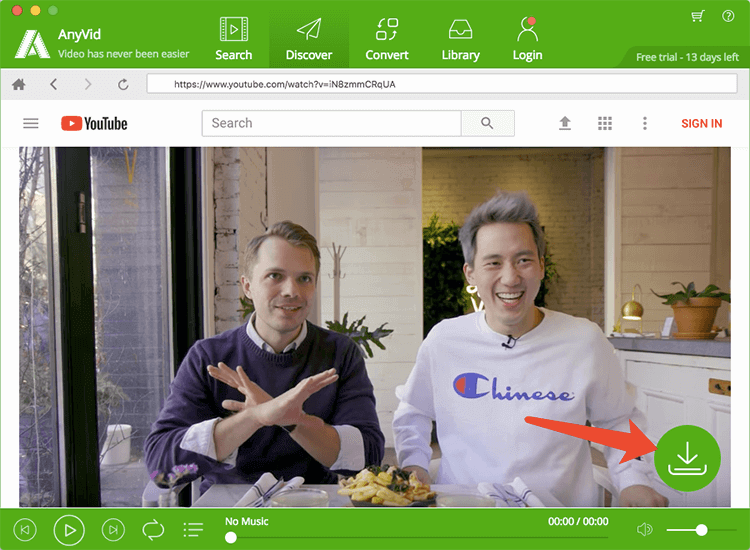Open the help question mark icon
The height and width of the screenshot is (550, 750).
coord(728,16)
